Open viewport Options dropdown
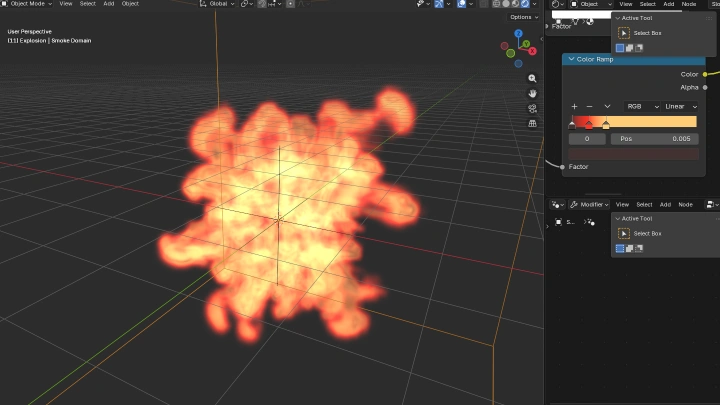Viewport: 720px width, 405px height. point(523,17)
